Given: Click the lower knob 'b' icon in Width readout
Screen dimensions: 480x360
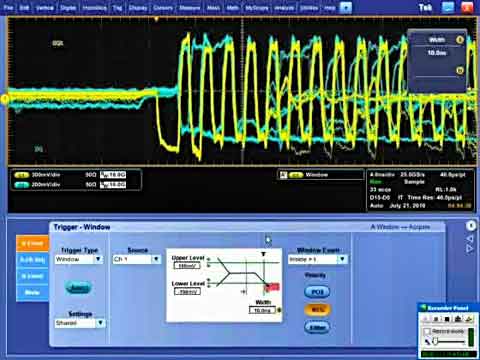Looking at the screenshot, I should pyautogui.click(x=460, y=71).
